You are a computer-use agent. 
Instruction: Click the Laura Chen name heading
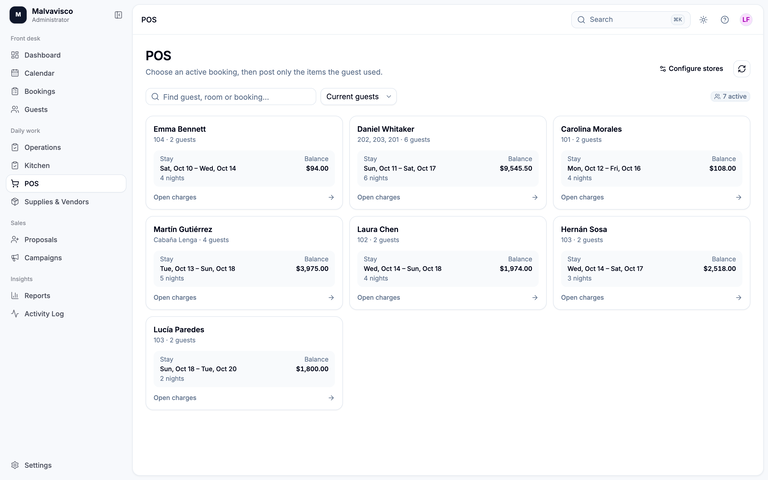(x=378, y=229)
